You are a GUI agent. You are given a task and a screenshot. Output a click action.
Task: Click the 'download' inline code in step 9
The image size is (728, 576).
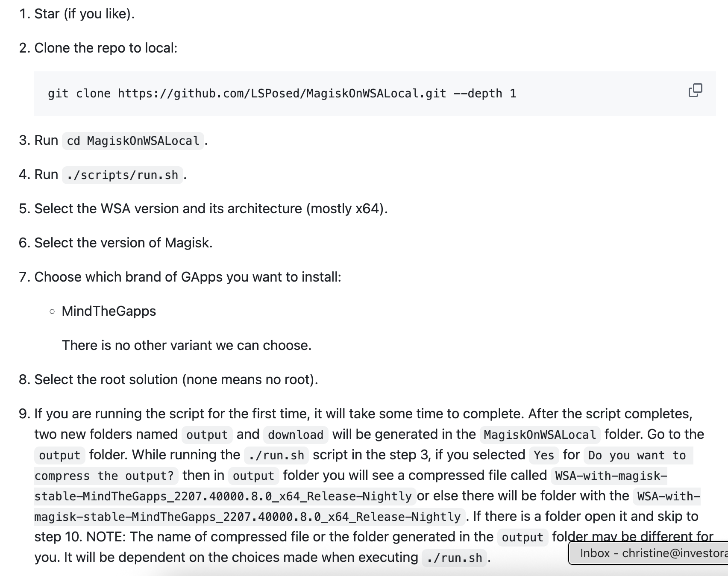[296, 435]
